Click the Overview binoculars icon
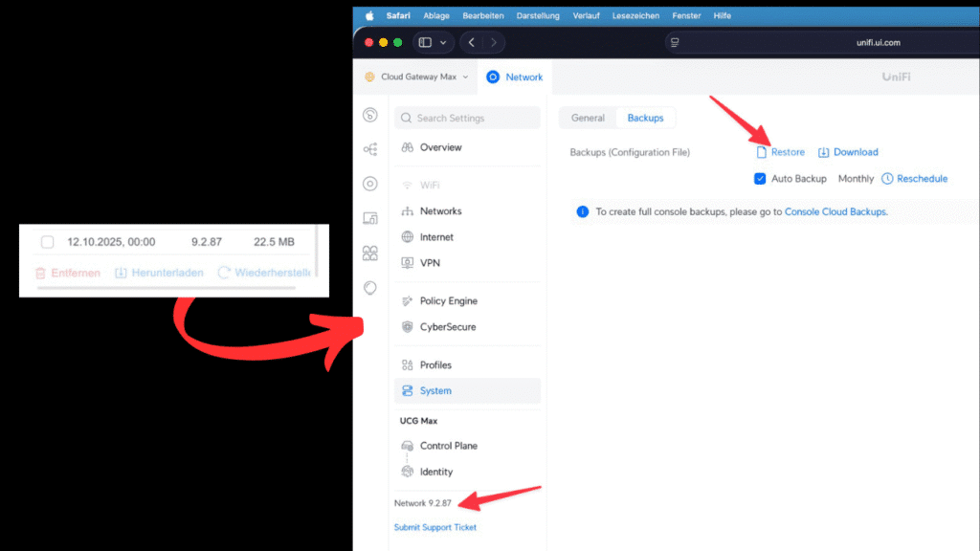The height and width of the screenshot is (551, 980). point(408,147)
